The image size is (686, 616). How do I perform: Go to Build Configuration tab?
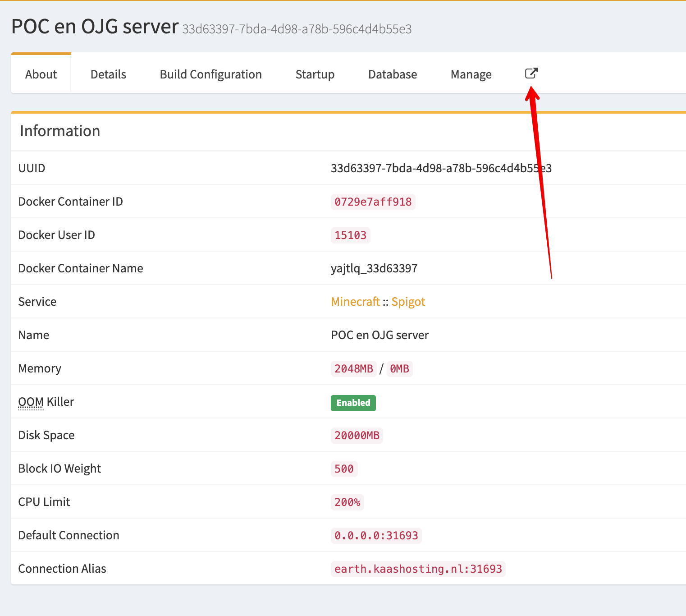point(210,74)
